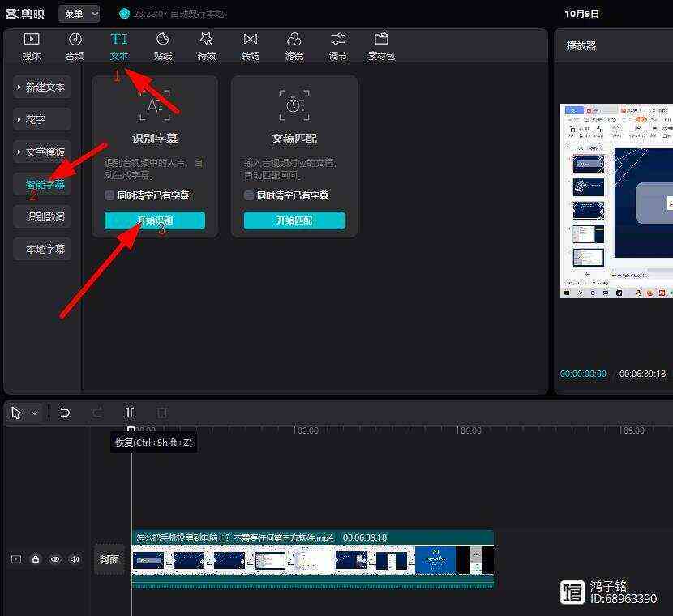Viewport: 673px width, 616px height.
Task: Select 本地字幕 in sidebar
Action: 42,249
